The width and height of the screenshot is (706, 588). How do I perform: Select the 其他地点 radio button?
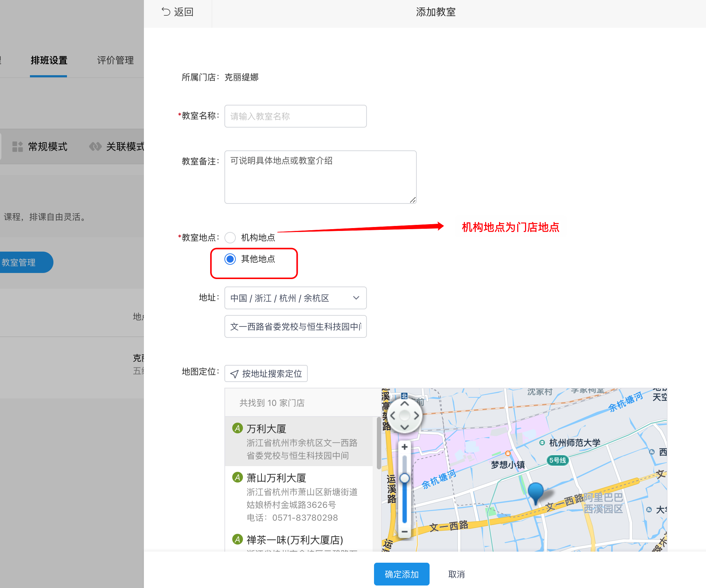230,259
